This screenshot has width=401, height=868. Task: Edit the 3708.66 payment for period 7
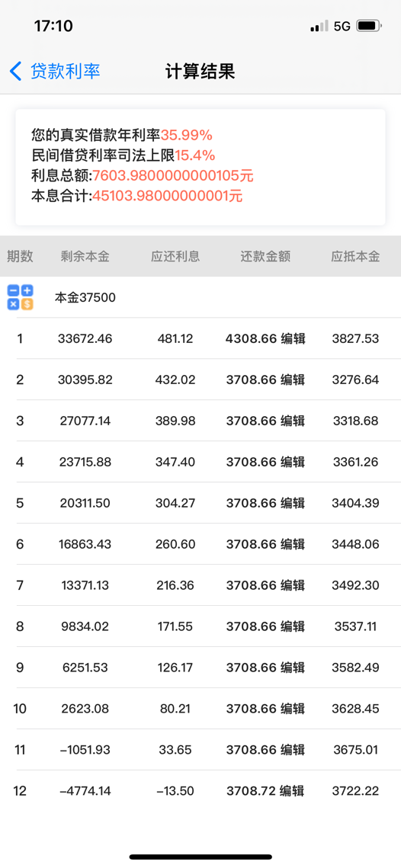(x=293, y=585)
